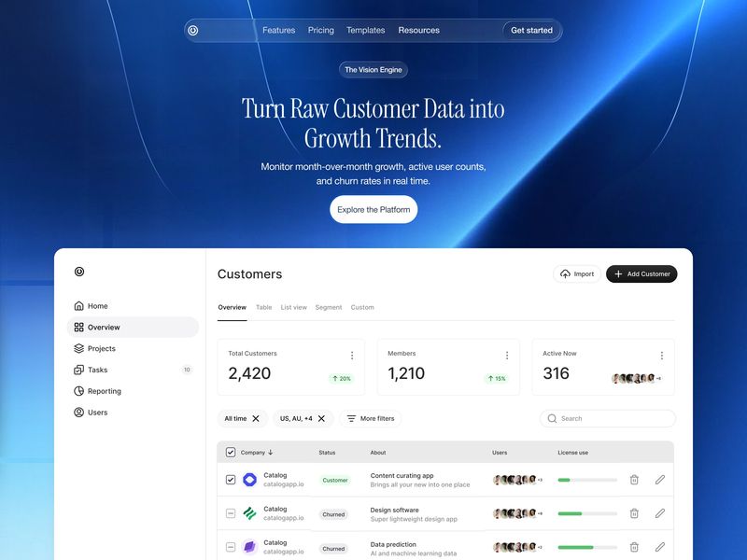The height and width of the screenshot is (560, 747).
Task: Toggle the Data prediction row checkbox
Action: click(x=231, y=547)
